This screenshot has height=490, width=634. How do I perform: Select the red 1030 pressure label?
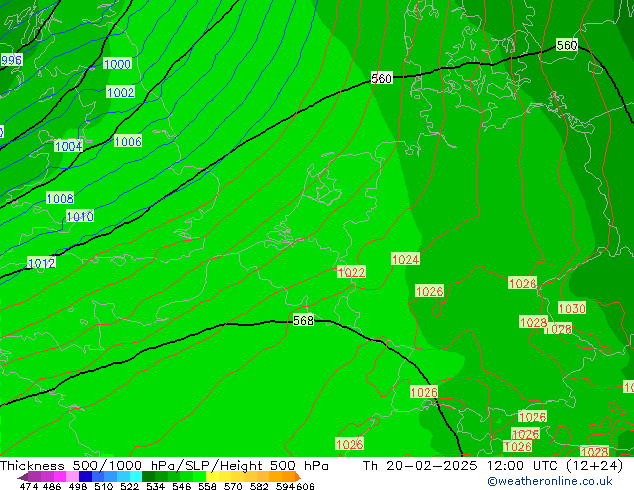572,308
